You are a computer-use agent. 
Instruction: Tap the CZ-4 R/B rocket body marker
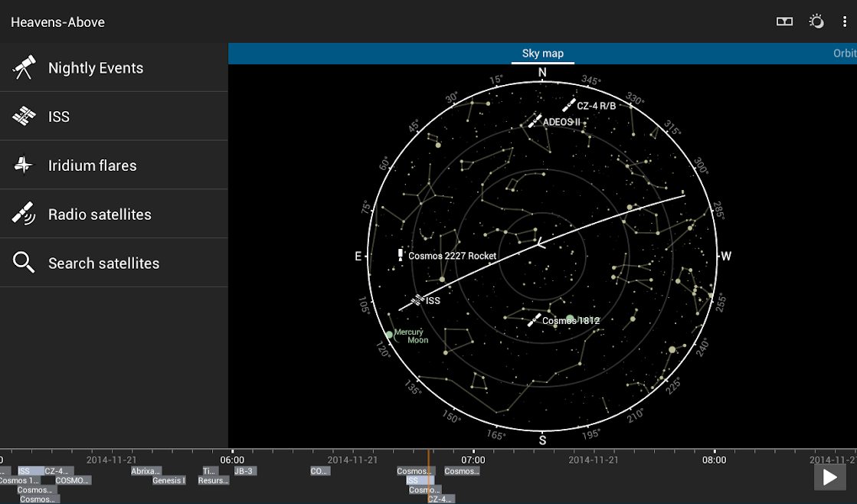(x=568, y=106)
